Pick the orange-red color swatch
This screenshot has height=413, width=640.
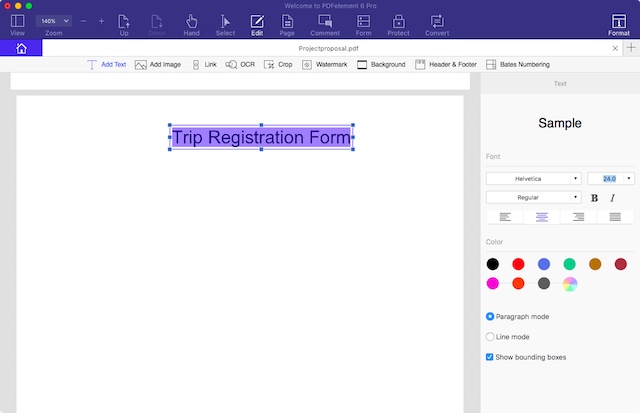point(518,283)
